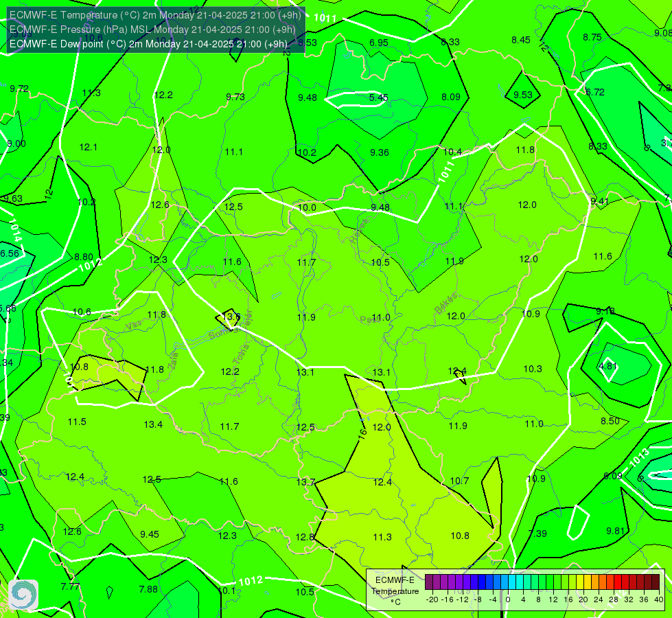Click the 9.73 temperature value
This screenshot has height=618, width=672.
[x=235, y=97]
